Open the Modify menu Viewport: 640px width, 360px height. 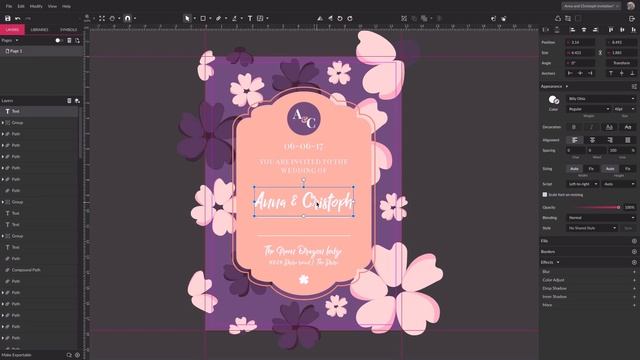click(x=36, y=6)
